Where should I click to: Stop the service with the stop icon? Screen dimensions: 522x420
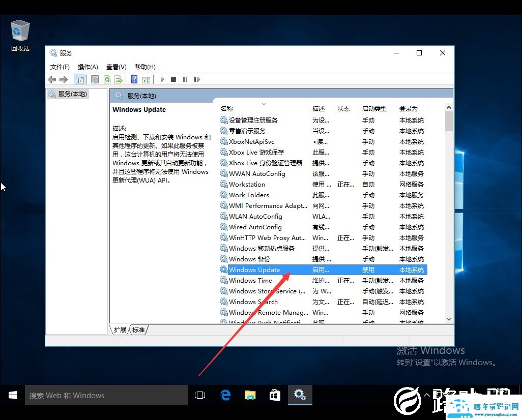[173, 79]
